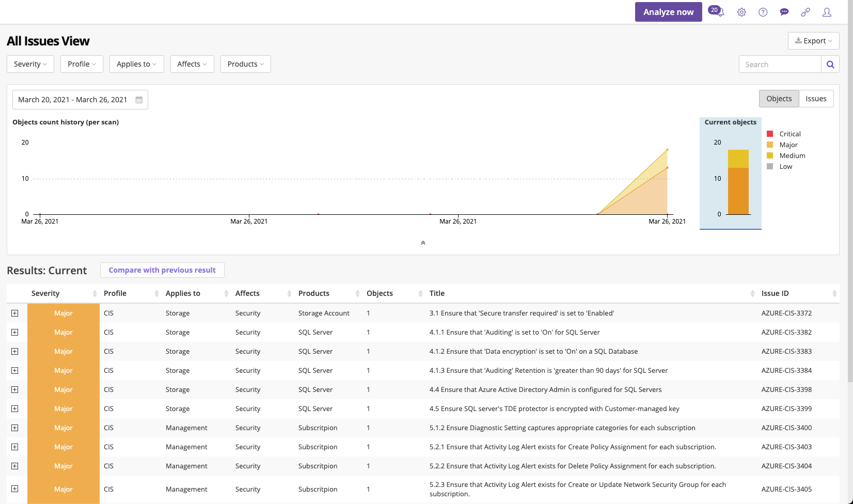Sort table by Applies to column arrows

click(x=226, y=293)
